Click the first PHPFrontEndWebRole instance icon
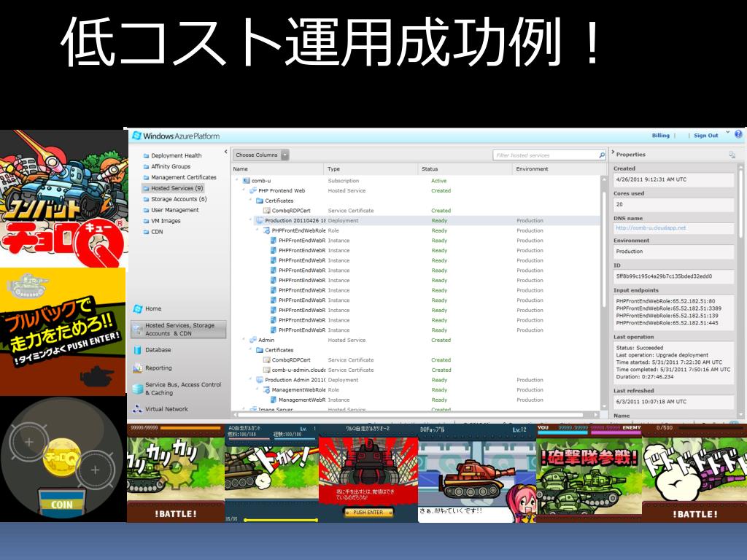 (x=274, y=241)
